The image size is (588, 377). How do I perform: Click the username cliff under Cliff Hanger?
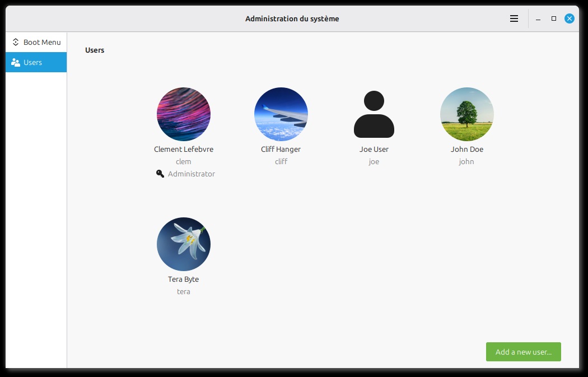point(281,161)
